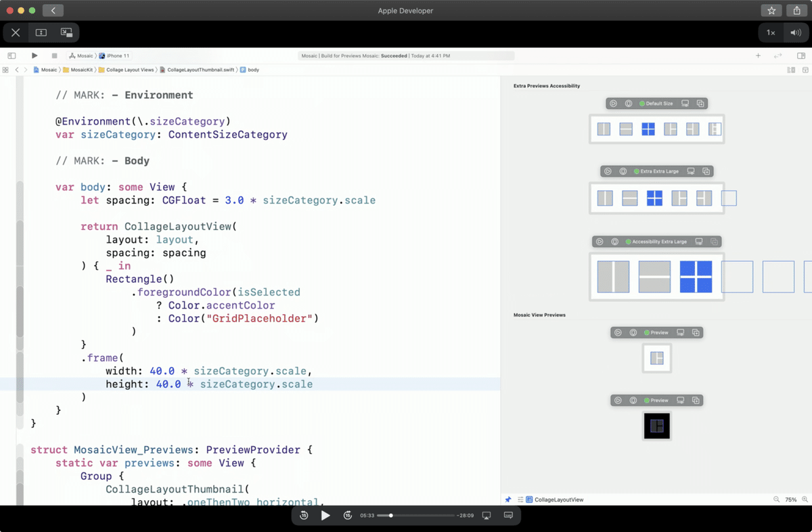Click the build status activity field
Screen dimensions: 812x532
click(406, 56)
